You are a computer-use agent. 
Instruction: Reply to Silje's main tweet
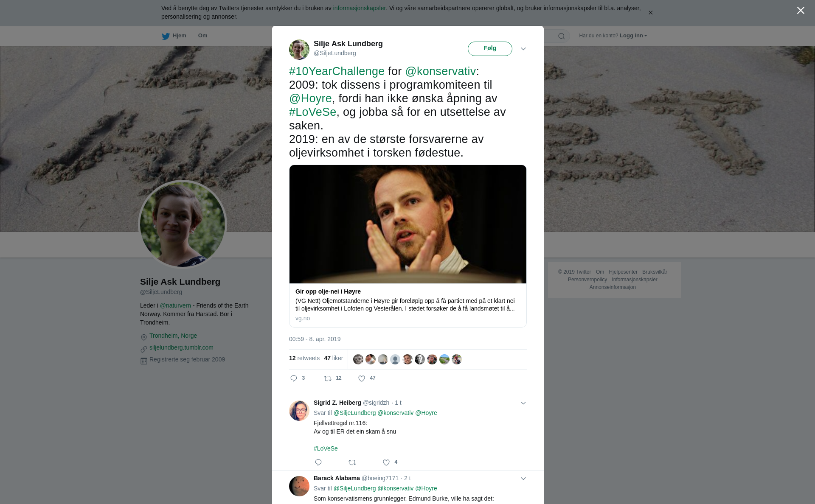[x=294, y=378]
